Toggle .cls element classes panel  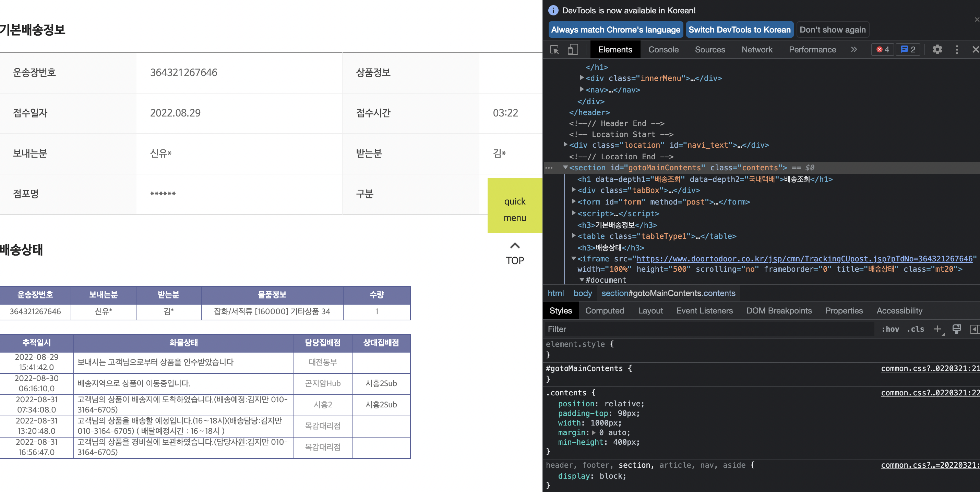(915, 329)
